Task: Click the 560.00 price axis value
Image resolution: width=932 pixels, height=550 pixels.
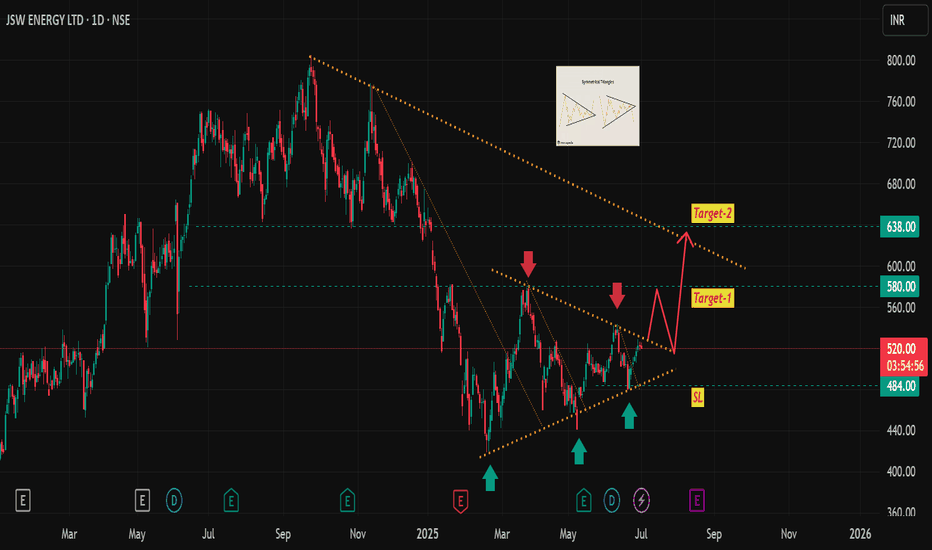Action: pyautogui.click(x=900, y=307)
